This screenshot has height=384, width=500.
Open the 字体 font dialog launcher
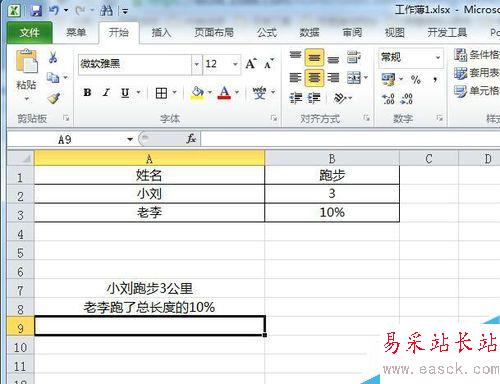pos(274,118)
